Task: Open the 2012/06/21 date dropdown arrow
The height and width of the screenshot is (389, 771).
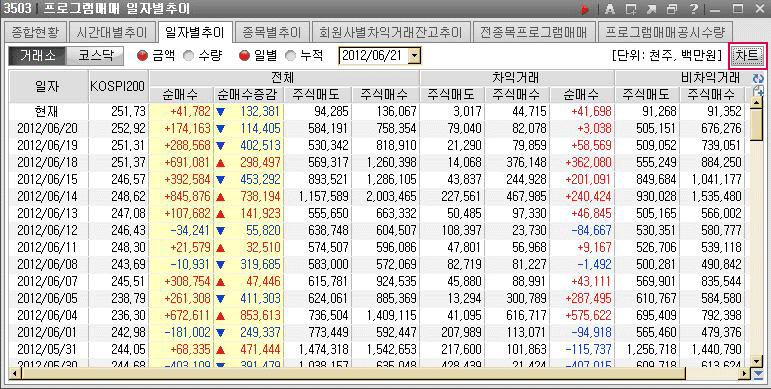Action: pos(415,56)
